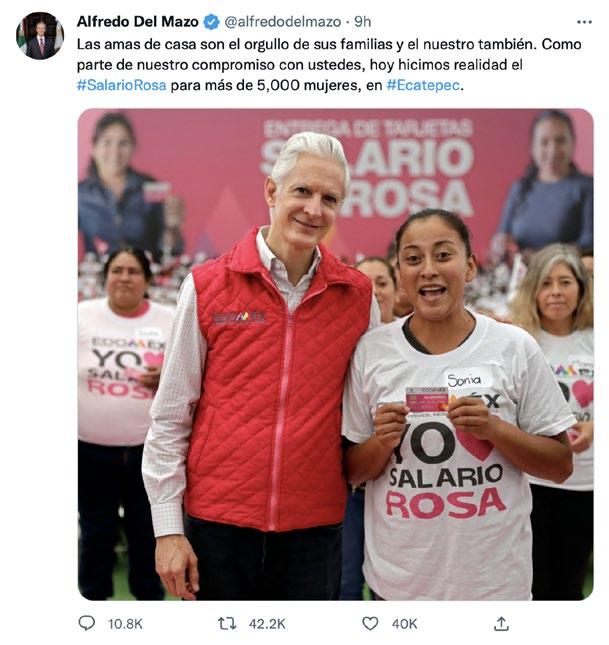Click the EDOMEX logo on red vest
The width and height of the screenshot is (609, 645).
click(239, 317)
